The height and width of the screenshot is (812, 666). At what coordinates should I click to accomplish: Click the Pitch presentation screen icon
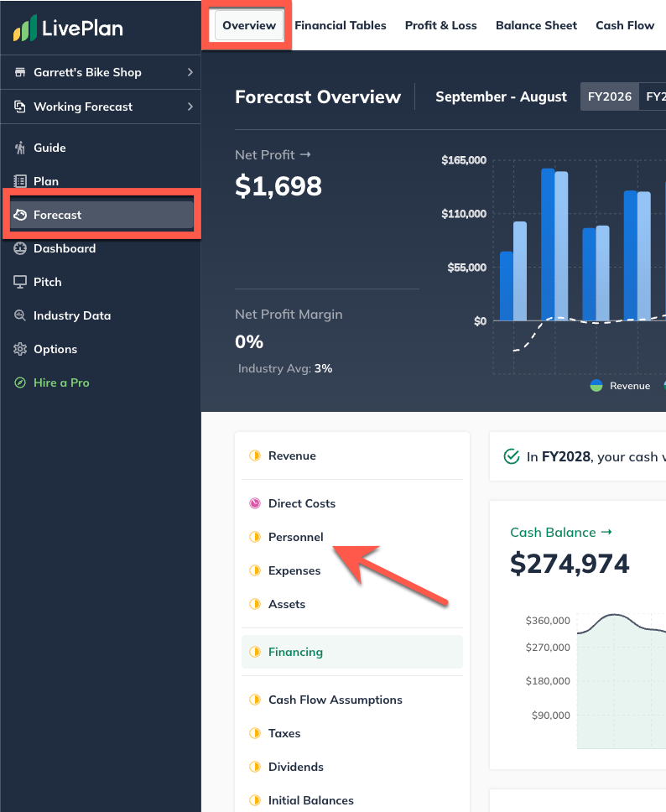[20, 282]
